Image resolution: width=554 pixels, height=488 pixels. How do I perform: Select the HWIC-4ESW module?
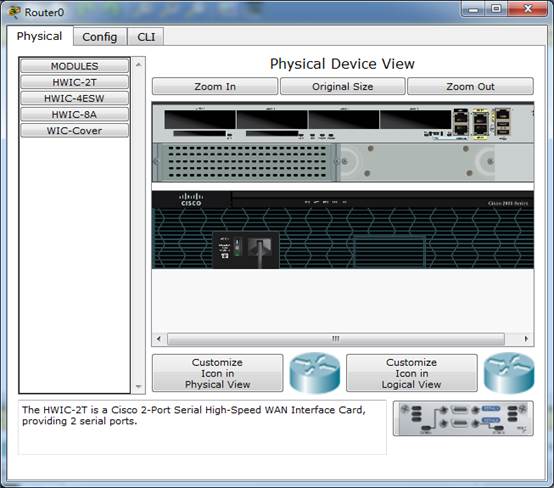[74, 98]
